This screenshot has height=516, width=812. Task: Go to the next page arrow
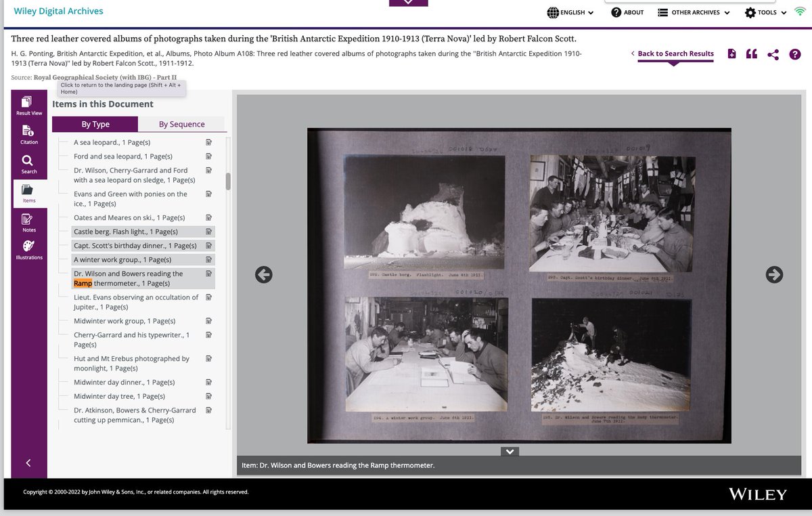774,274
